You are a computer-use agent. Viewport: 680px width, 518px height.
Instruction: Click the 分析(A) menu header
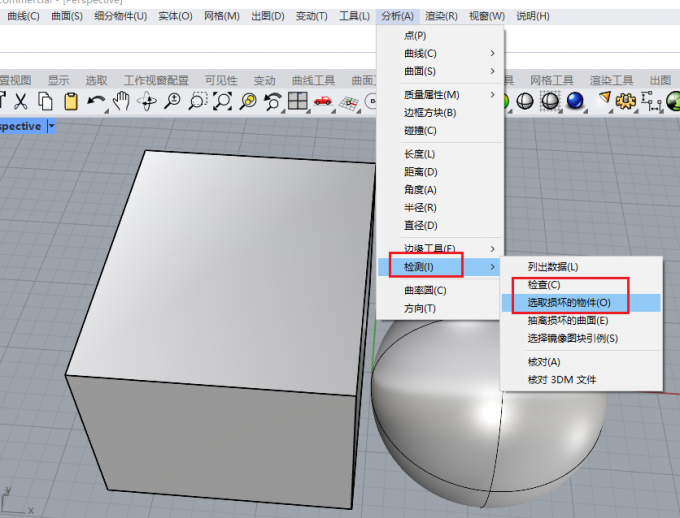[x=398, y=16]
